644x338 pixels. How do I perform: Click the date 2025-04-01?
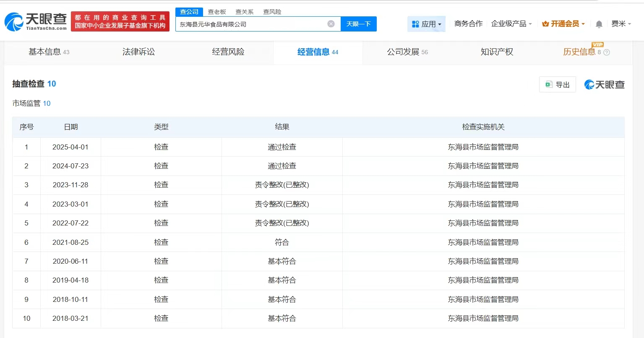[70, 147]
